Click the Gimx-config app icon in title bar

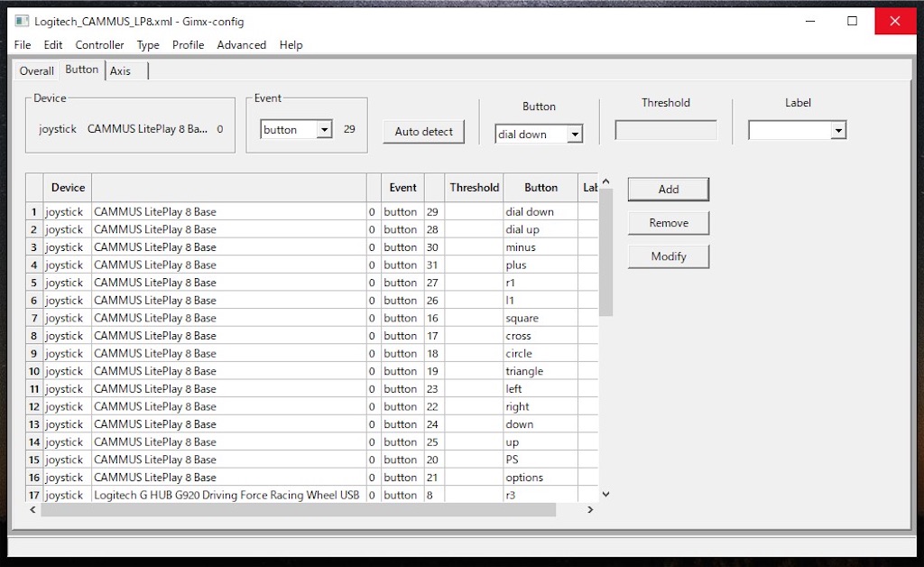[x=22, y=22]
